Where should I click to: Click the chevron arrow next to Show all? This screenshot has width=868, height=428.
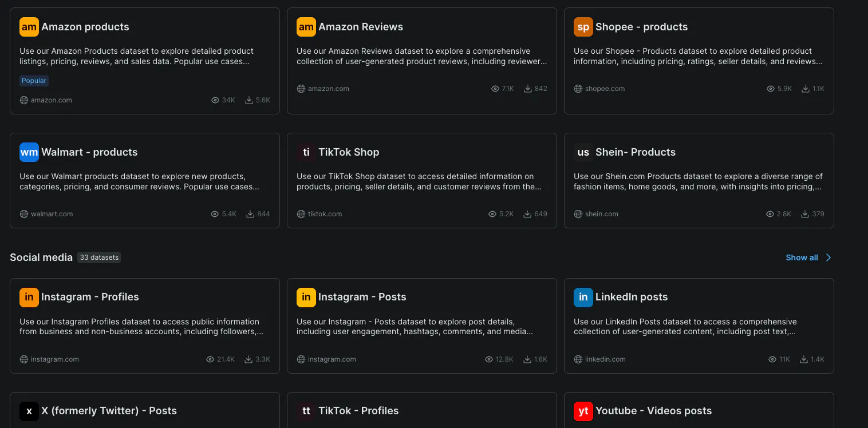coord(828,257)
